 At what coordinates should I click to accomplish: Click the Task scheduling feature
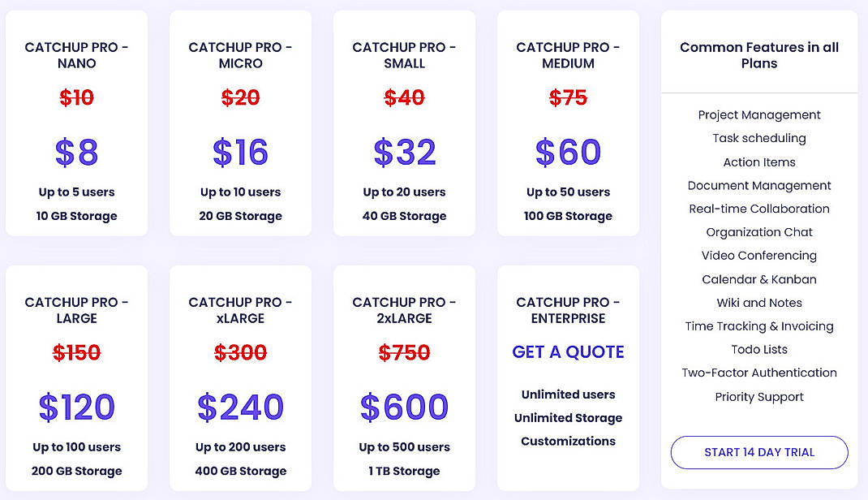758,138
